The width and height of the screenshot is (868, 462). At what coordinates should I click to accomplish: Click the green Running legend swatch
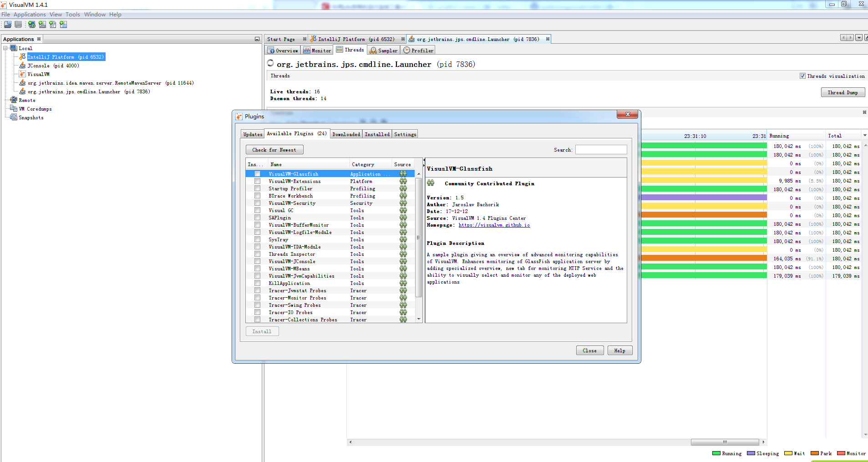(716, 453)
